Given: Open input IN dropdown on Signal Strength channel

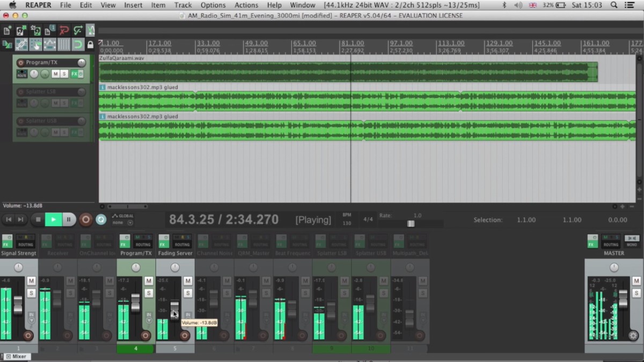Looking at the screenshot, I should coord(31,317).
